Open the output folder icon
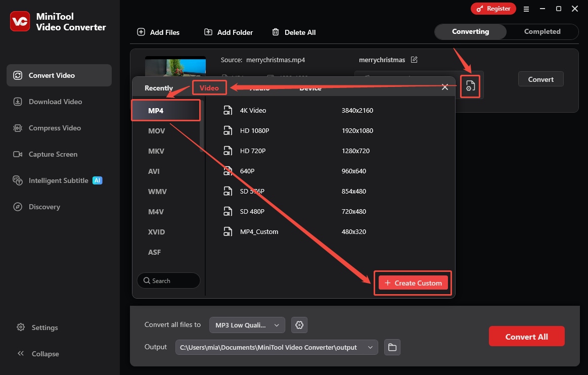The height and width of the screenshot is (375, 588). tap(392, 347)
